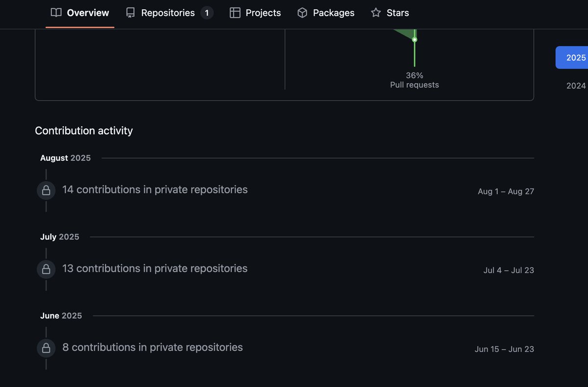588x387 pixels.
Task: Click the 13 contributions in private repositories text
Action: [155, 268]
